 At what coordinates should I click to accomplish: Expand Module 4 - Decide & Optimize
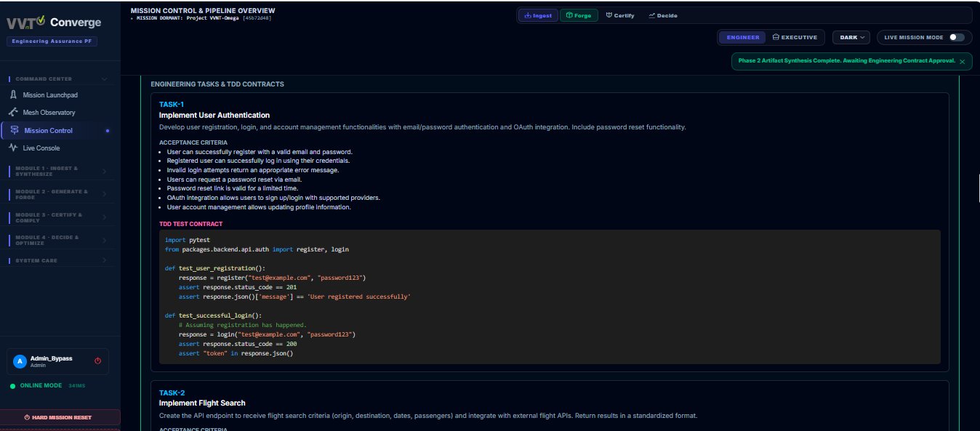pyautogui.click(x=57, y=240)
